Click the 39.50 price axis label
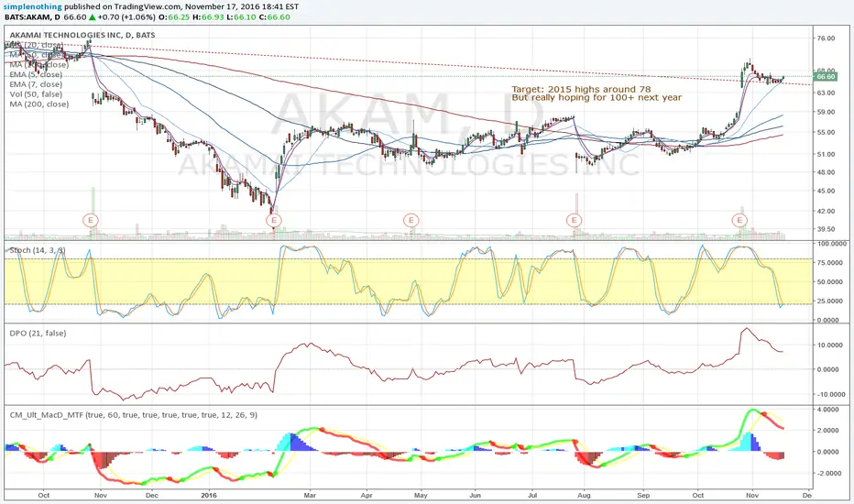This screenshot has width=854, height=504. [826, 229]
